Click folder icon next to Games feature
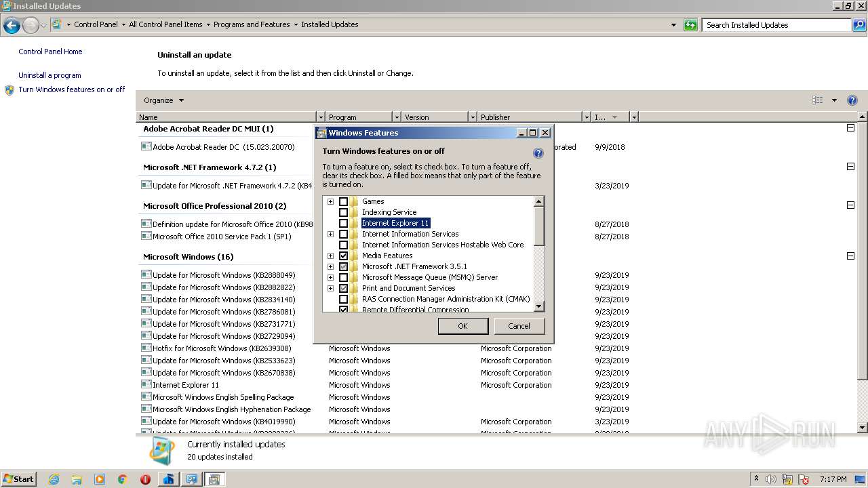The height and width of the screenshot is (488, 868). tap(354, 201)
